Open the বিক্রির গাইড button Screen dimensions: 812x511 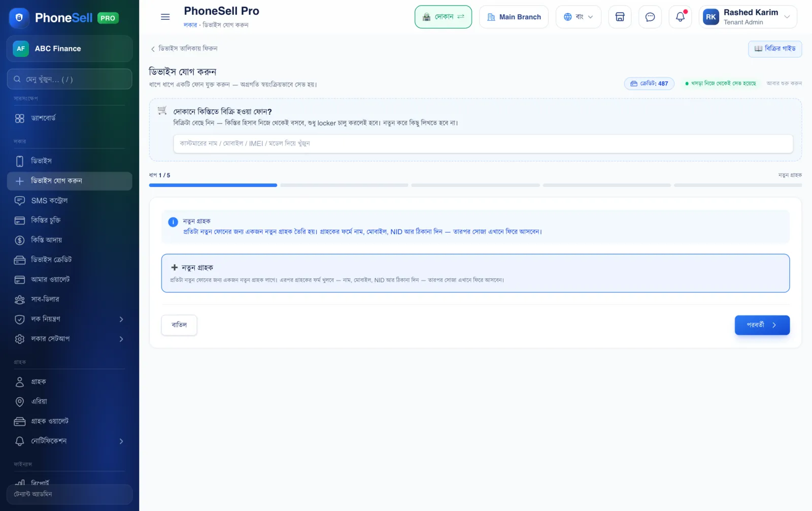point(775,49)
